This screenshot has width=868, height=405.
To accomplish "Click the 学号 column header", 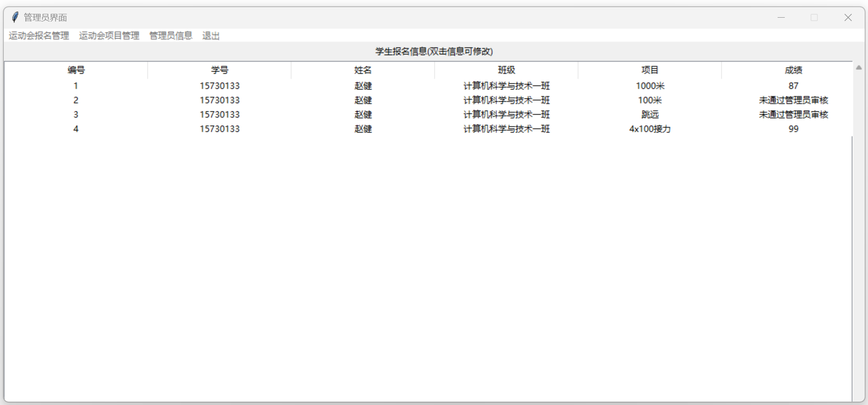I will pyautogui.click(x=220, y=70).
